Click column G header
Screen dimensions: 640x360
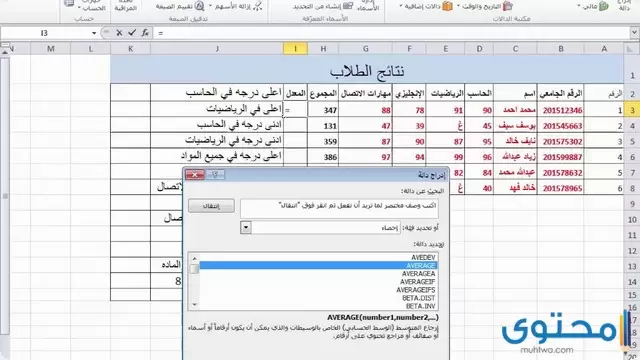pos(365,49)
